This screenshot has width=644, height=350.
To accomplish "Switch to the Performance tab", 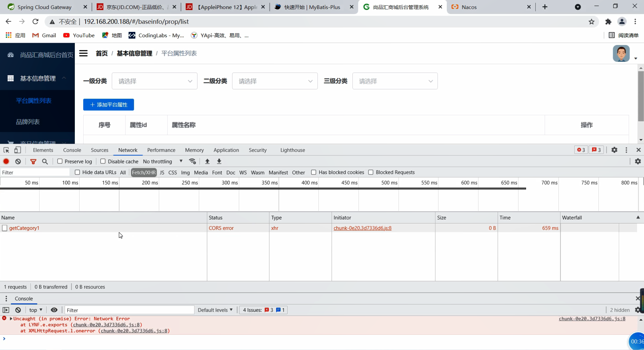I will point(161,150).
